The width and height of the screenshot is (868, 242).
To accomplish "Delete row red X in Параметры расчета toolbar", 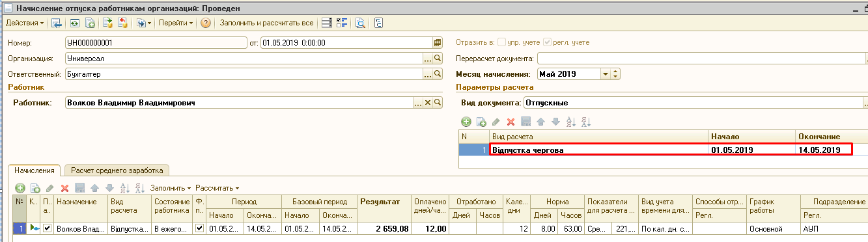I will click(x=511, y=122).
